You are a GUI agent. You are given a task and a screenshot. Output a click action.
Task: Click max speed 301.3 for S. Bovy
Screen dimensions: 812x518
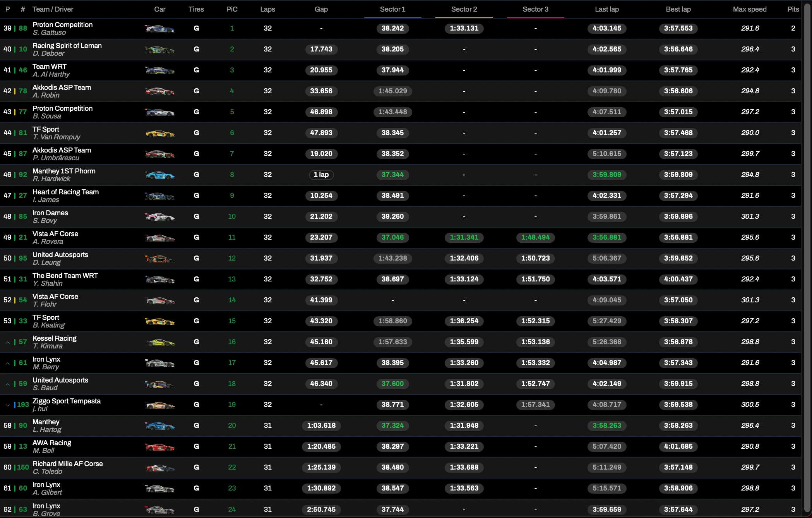click(x=750, y=216)
